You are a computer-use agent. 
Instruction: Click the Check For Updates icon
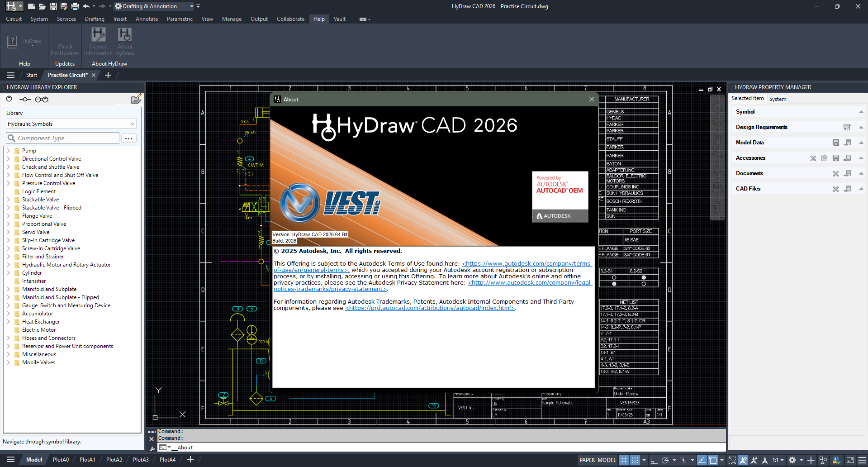[x=65, y=41]
